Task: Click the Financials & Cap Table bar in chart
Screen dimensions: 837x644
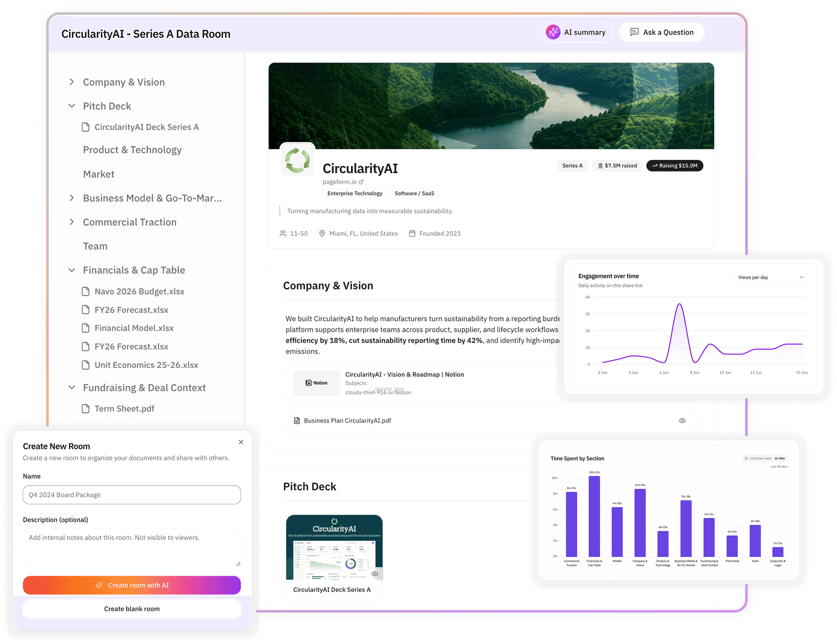Action: tap(594, 516)
